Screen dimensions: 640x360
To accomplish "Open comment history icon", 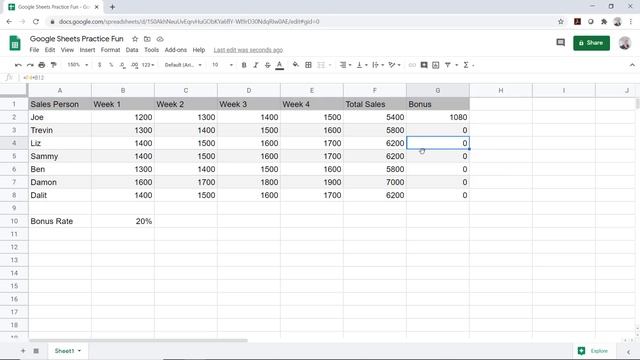I will [560, 42].
